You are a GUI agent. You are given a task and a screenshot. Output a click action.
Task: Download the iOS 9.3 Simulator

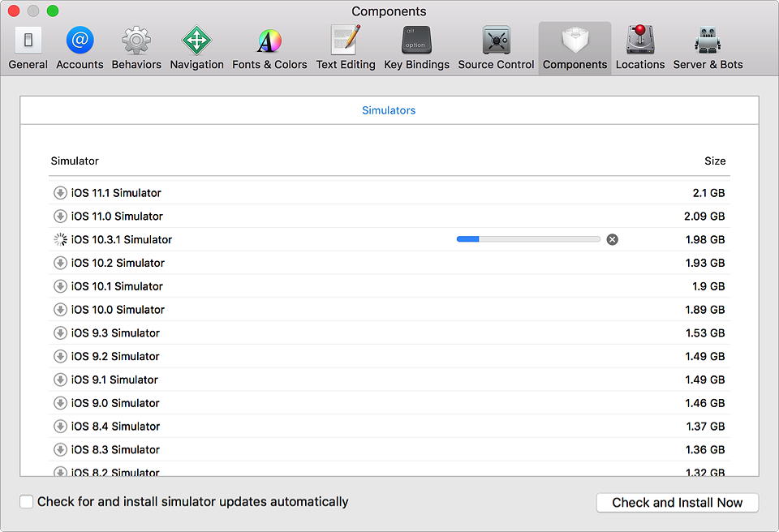tap(60, 332)
